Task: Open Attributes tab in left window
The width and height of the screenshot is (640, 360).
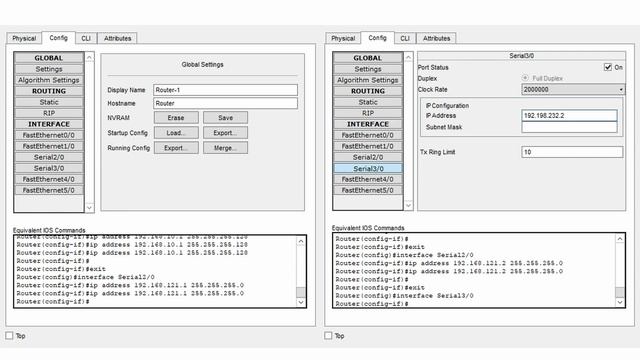Action: pyautogui.click(x=117, y=38)
